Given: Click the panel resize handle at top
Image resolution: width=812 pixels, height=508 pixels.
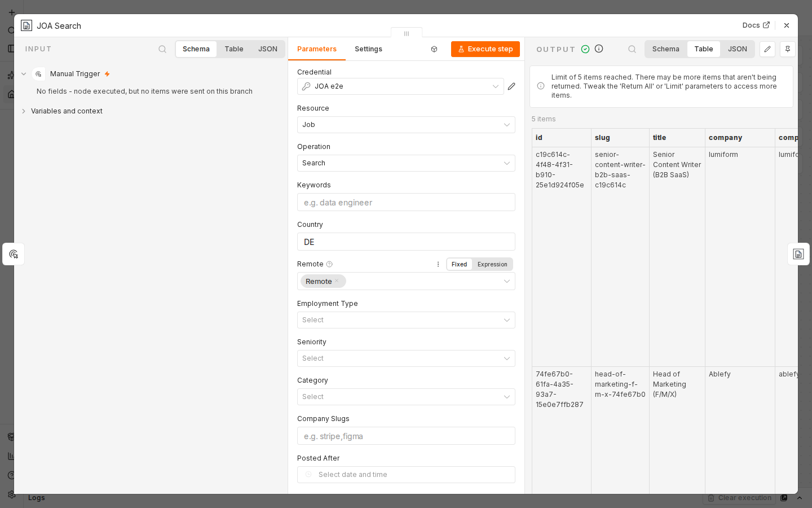Looking at the screenshot, I should (x=407, y=33).
